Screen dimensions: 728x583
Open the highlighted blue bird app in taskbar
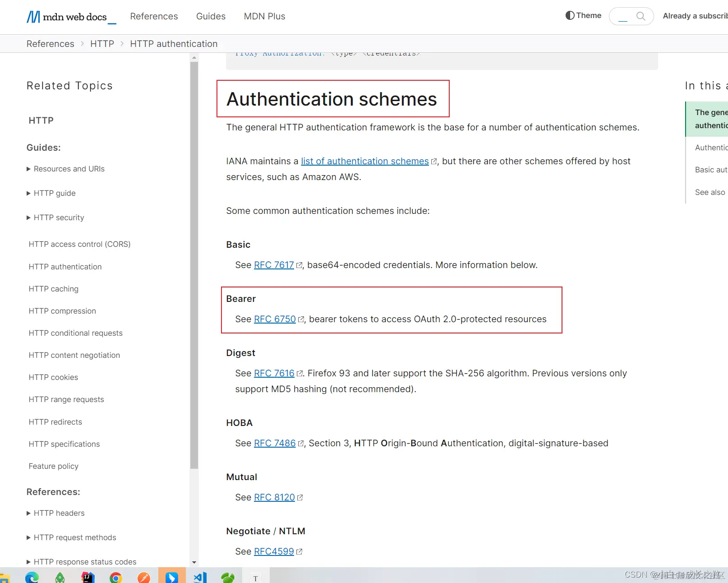[172, 576]
